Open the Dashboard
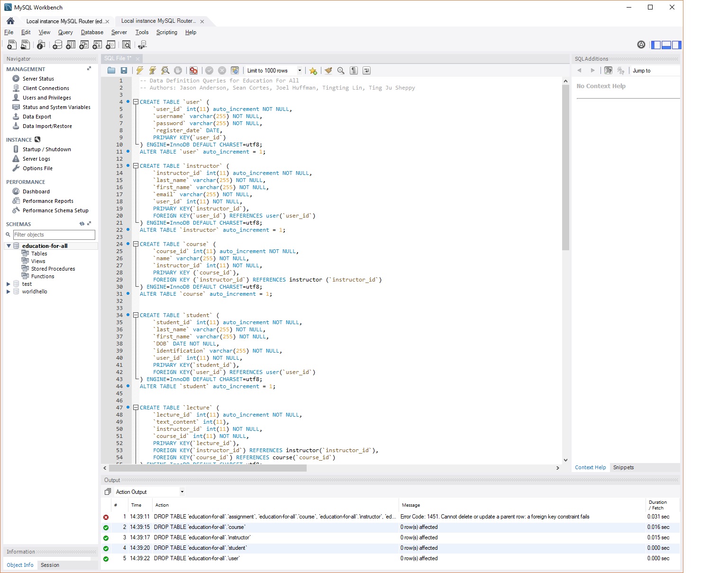 [x=36, y=191]
